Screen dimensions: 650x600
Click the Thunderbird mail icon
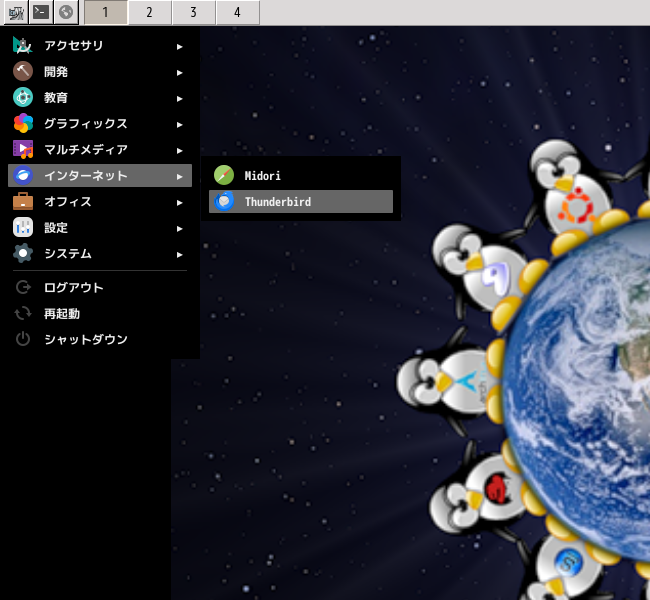(224, 202)
